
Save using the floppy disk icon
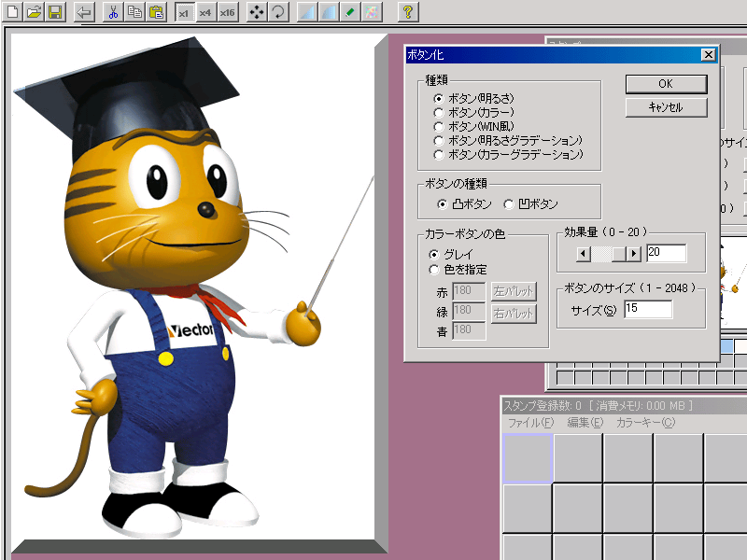(55, 11)
